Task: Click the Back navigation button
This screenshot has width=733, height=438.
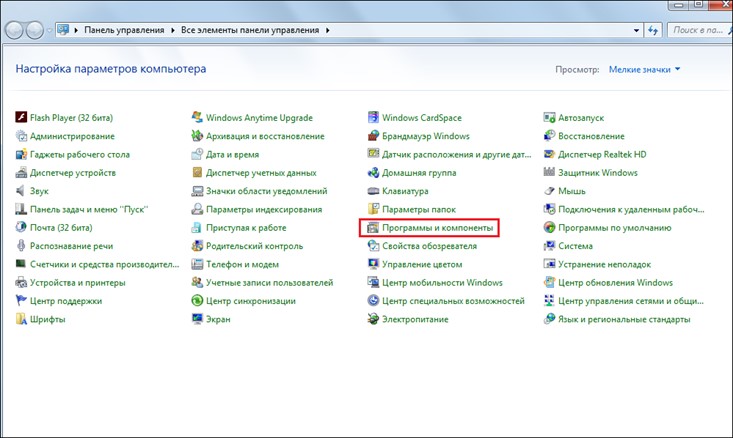Action: 17,31
